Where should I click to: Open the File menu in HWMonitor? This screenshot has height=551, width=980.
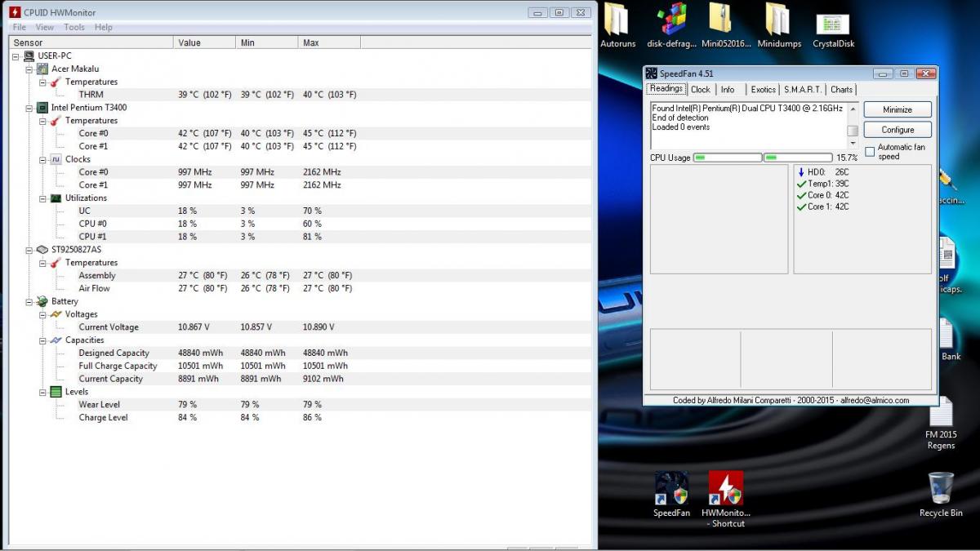pyautogui.click(x=20, y=27)
